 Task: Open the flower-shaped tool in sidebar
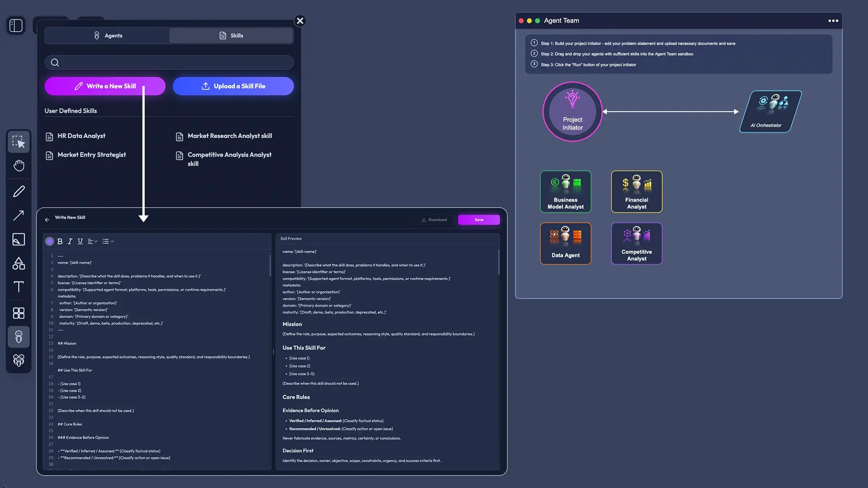tap(19, 360)
